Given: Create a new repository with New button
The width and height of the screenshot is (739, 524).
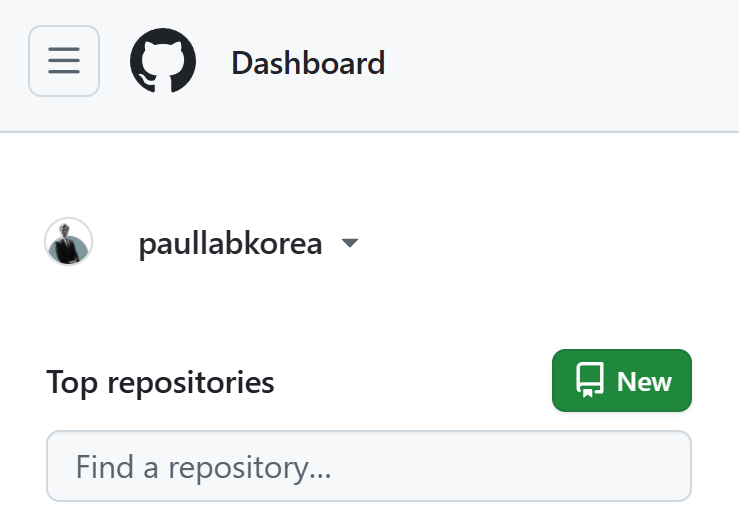Looking at the screenshot, I should (621, 381).
